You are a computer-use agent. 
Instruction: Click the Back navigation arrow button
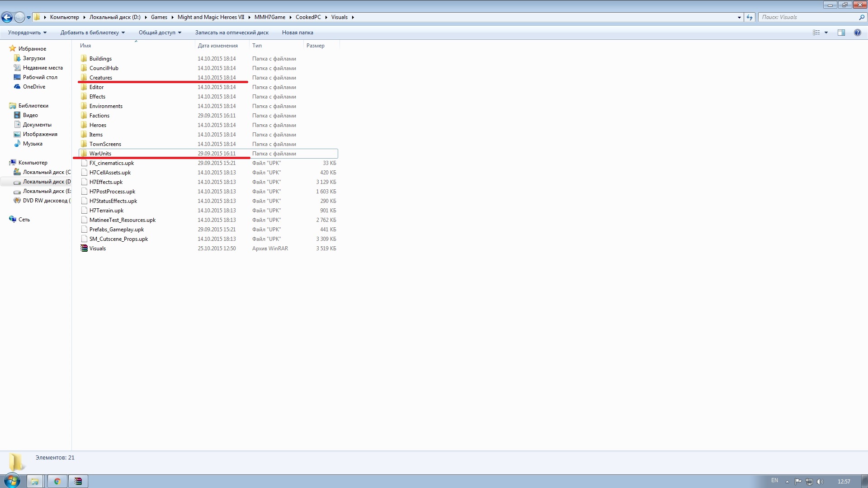pyautogui.click(x=7, y=17)
